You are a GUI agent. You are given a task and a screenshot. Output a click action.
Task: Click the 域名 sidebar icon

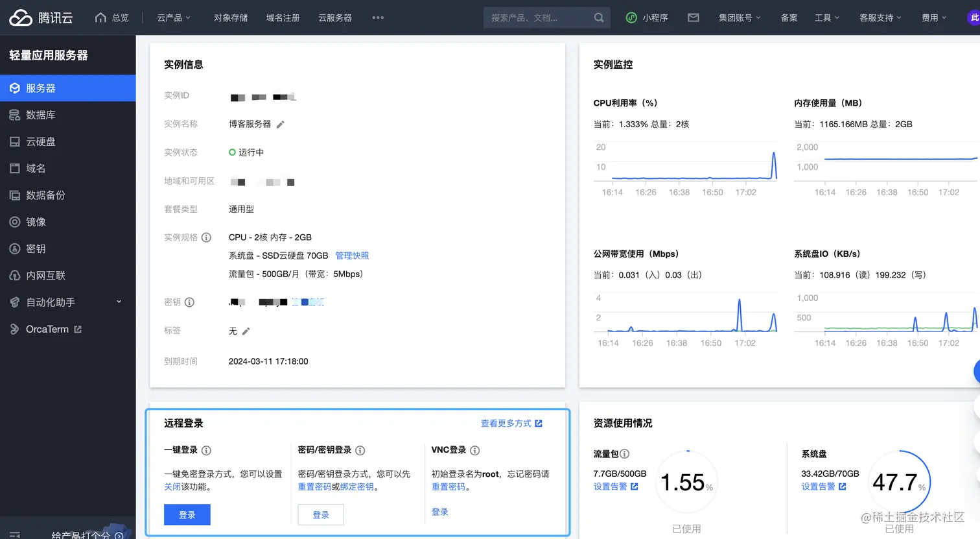pyautogui.click(x=15, y=169)
